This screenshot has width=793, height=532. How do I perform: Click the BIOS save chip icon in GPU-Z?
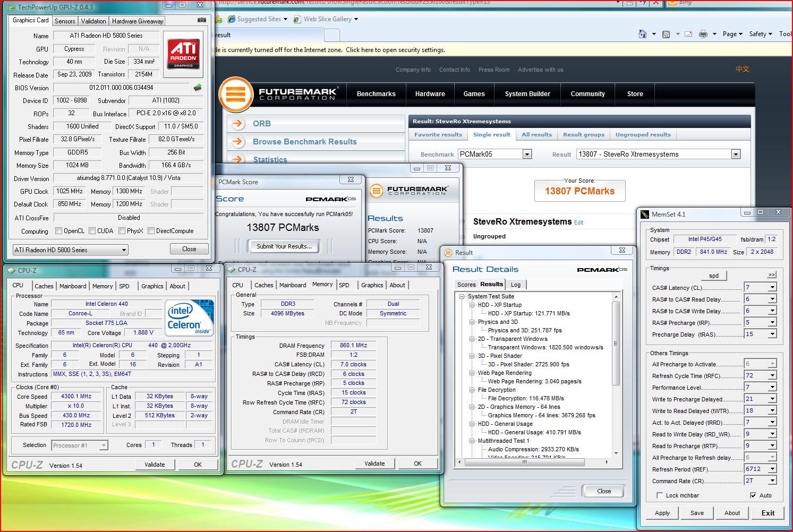pyautogui.click(x=198, y=88)
